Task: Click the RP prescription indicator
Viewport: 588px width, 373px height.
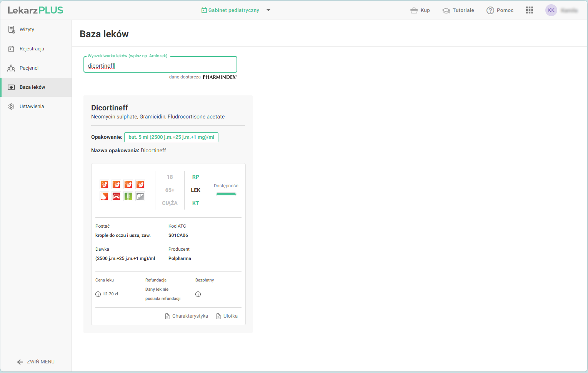Action: tap(195, 177)
